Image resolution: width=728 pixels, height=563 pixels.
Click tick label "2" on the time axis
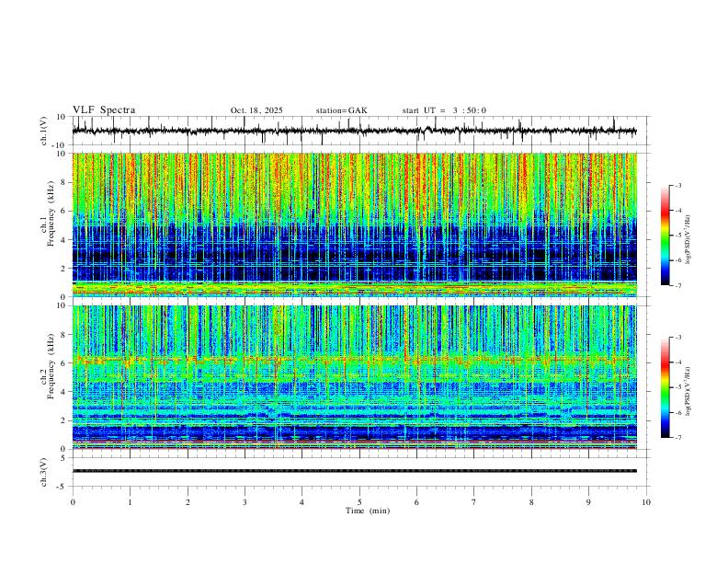coord(188,502)
